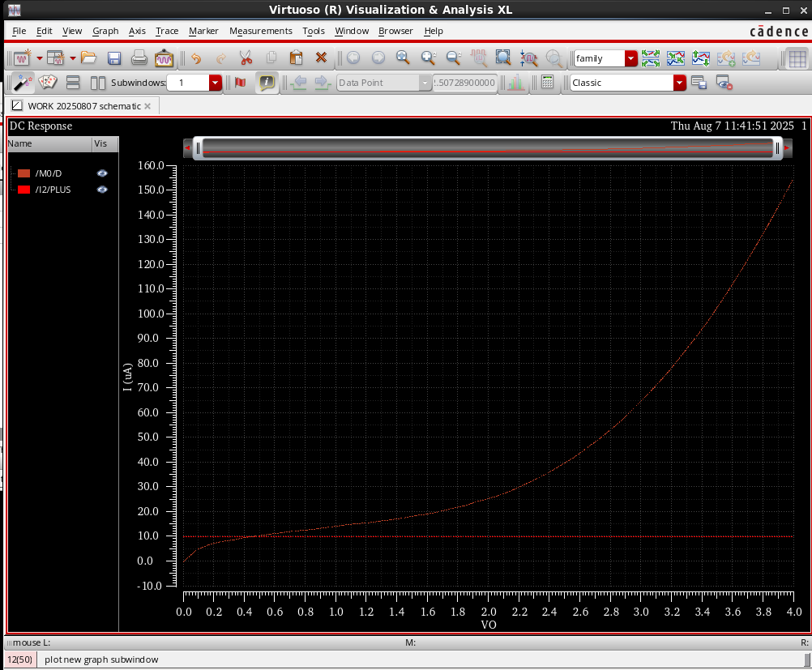Open the Classic workspace dropdown

click(x=679, y=83)
